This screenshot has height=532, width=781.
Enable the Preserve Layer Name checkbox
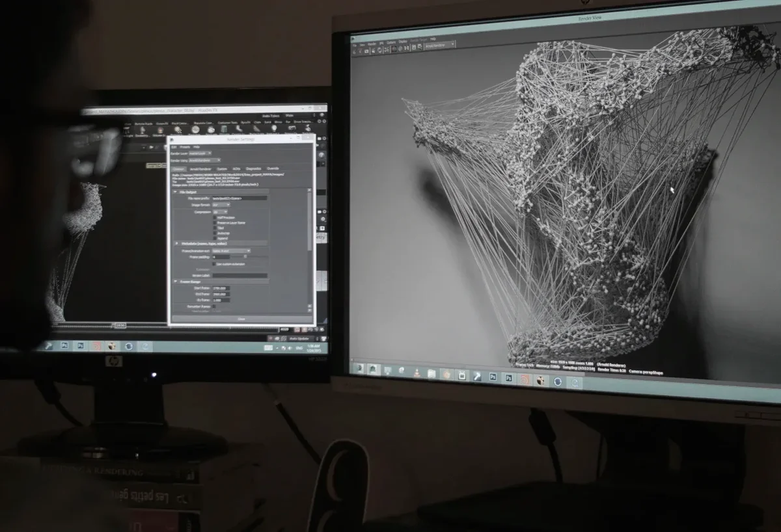click(215, 222)
